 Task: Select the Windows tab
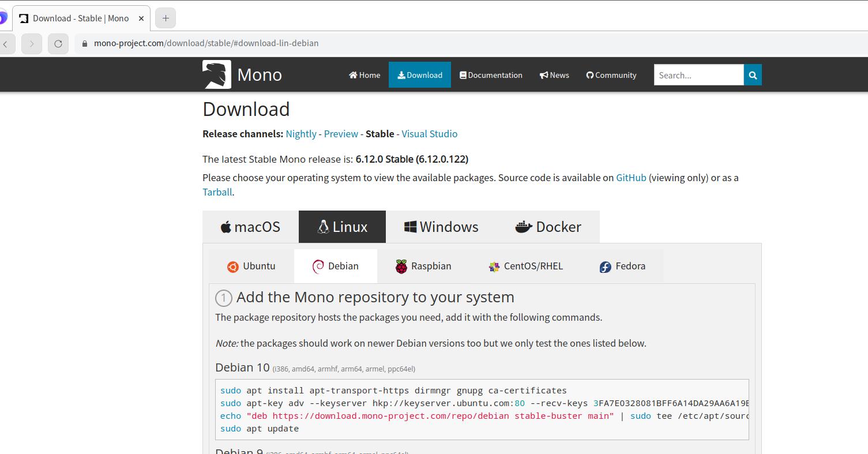coord(441,227)
